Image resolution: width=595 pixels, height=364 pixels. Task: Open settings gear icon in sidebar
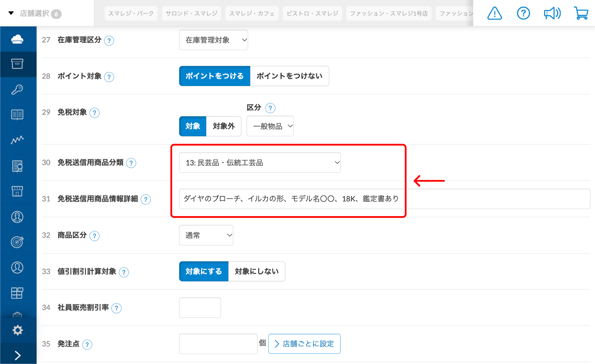pos(18,330)
